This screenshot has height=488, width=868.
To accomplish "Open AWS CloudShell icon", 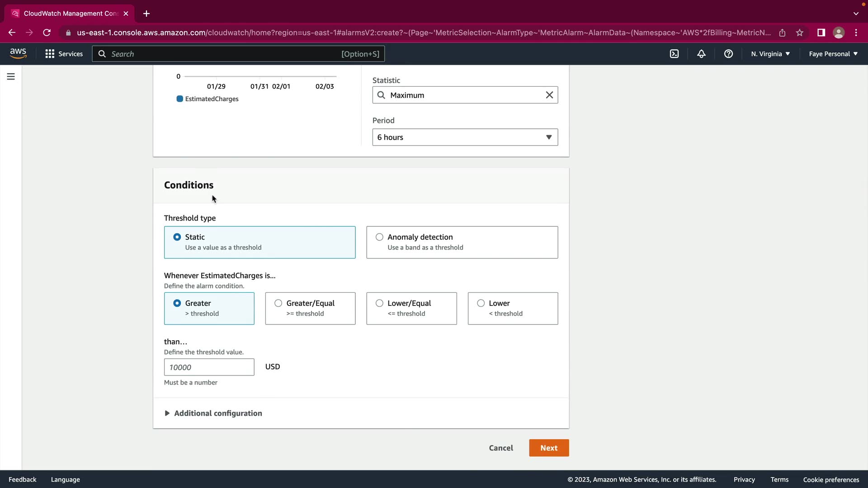I will pyautogui.click(x=674, y=54).
